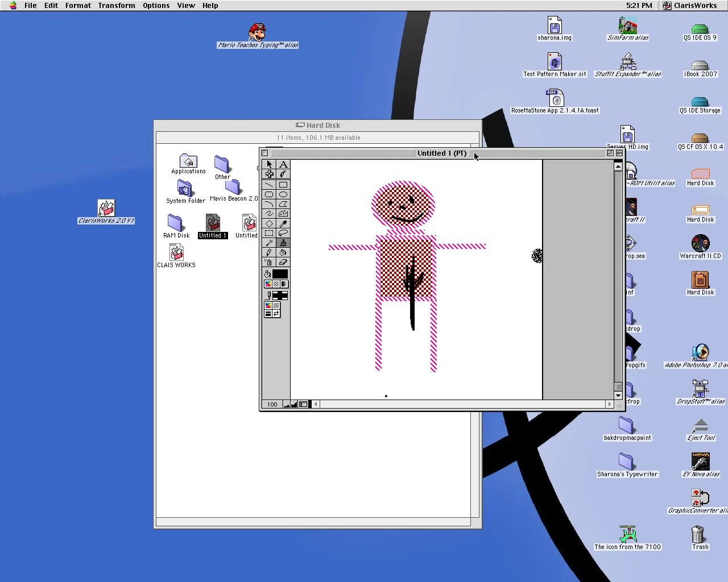Select the Oval shape tool
This screenshot has width=728, height=582.
point(283,194)
